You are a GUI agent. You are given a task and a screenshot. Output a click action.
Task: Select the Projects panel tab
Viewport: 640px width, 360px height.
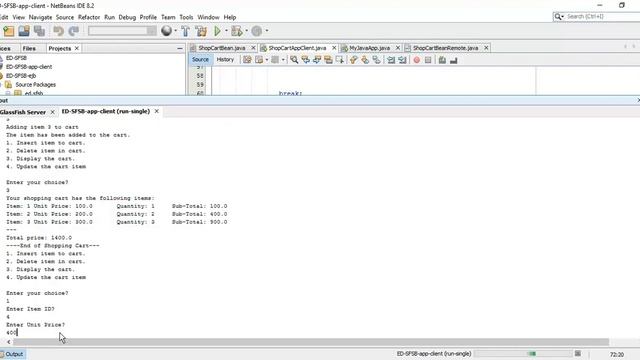pyautogui.click(x=60, y=48)
